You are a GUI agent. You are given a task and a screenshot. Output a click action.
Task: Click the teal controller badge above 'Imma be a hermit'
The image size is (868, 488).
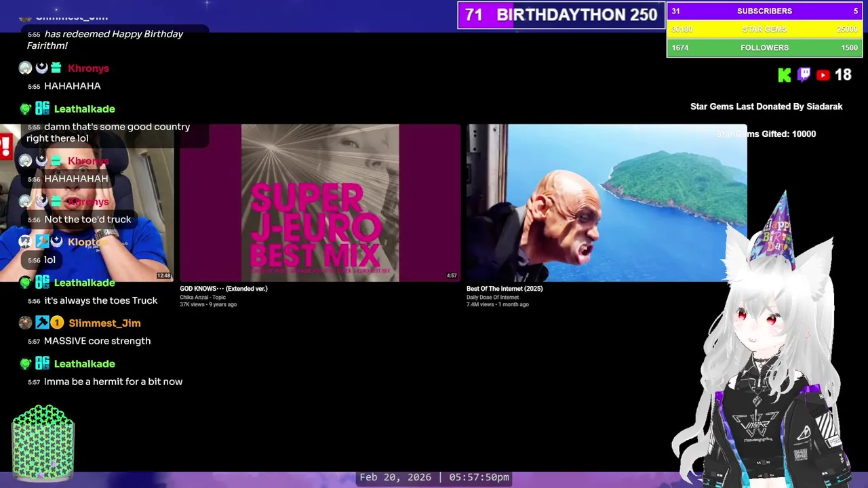(42, 364)
